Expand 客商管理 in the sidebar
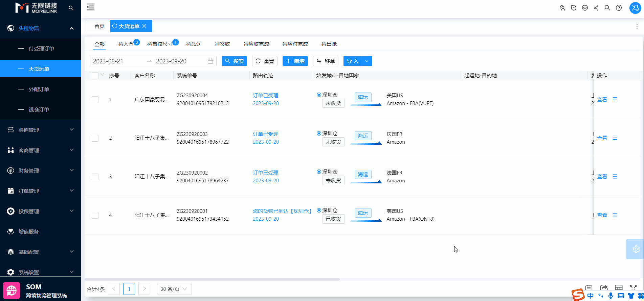Image resolution: width=644 pixels, height=301 pixels. [x=41, y=150]
